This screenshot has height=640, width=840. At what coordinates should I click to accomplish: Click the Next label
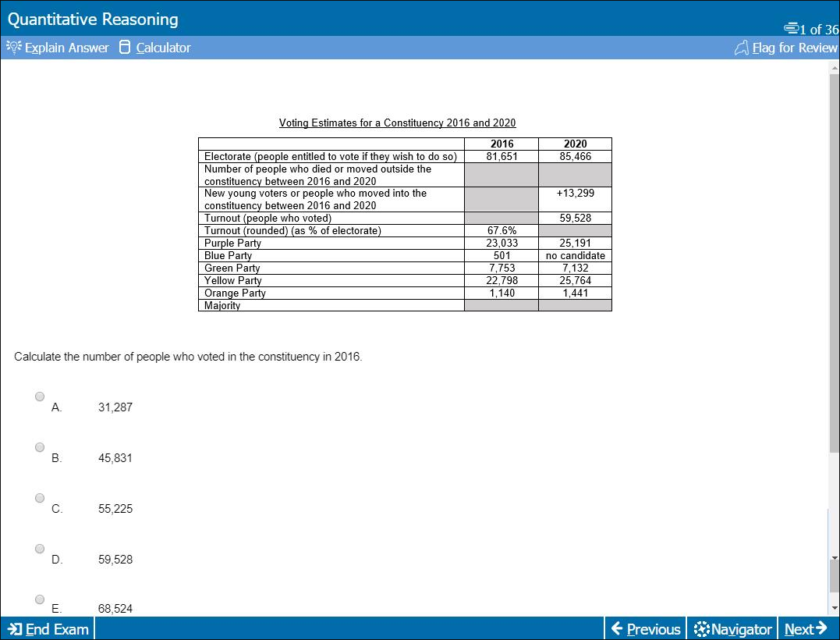pos(799,629)
